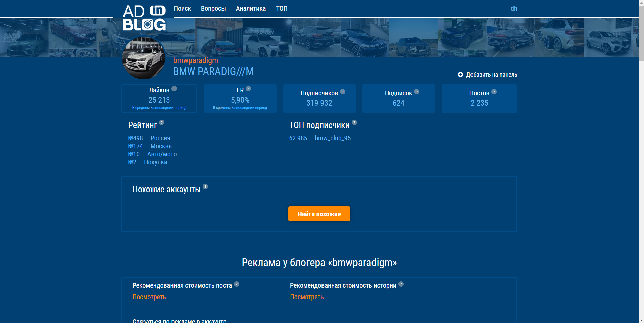Image resolution: width=644 pixels, height=323 pixels.
Task: Open the Поиск menu item
Action: tap(182, 8)
